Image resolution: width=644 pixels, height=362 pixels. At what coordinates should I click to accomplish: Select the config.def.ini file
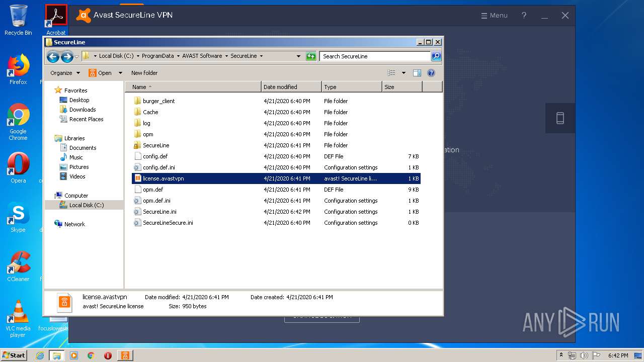coord(159,167)
